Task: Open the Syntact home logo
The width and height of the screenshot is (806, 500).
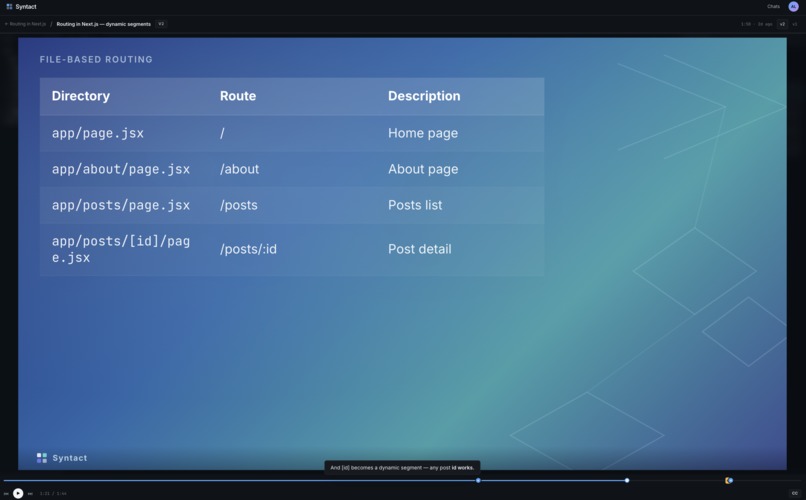Action: (x=21, y=7)
